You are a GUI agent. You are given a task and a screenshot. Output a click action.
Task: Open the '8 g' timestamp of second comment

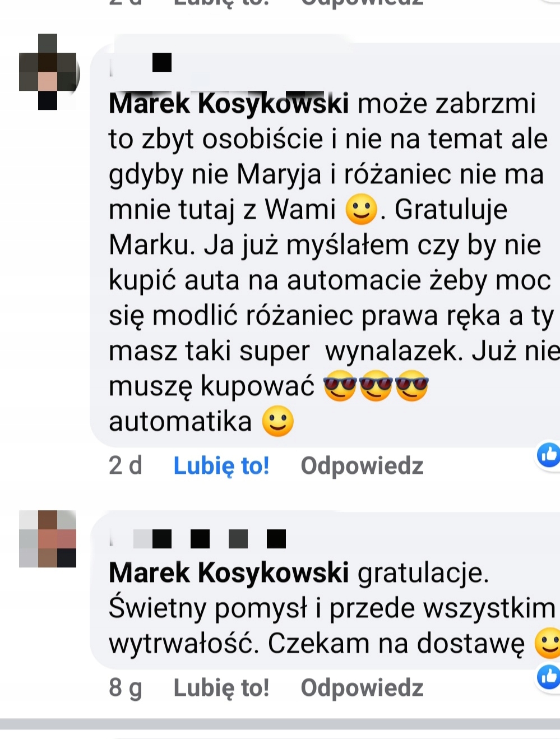click(x=126, y=688)
